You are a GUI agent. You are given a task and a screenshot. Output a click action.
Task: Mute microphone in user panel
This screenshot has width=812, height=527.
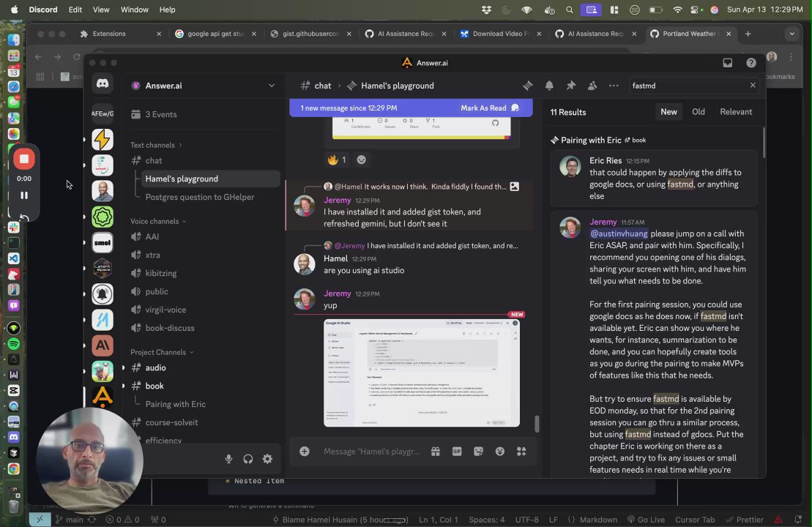(228, 459)
